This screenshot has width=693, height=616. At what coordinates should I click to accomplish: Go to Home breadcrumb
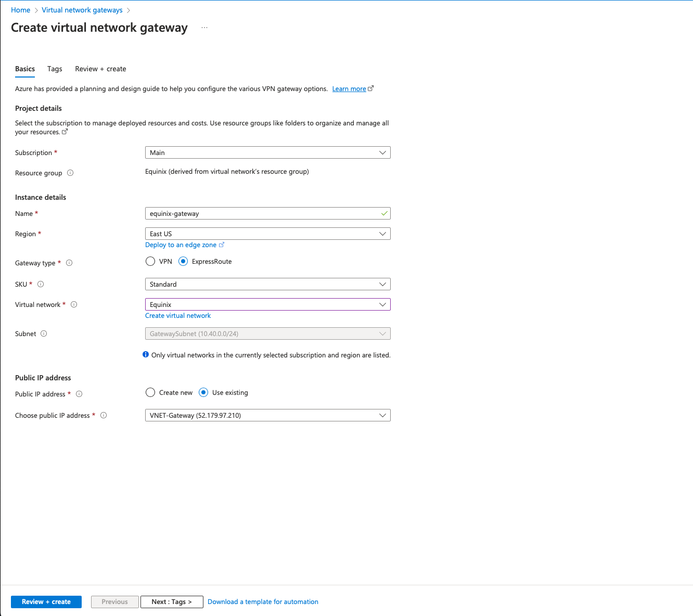coord(20,10)
